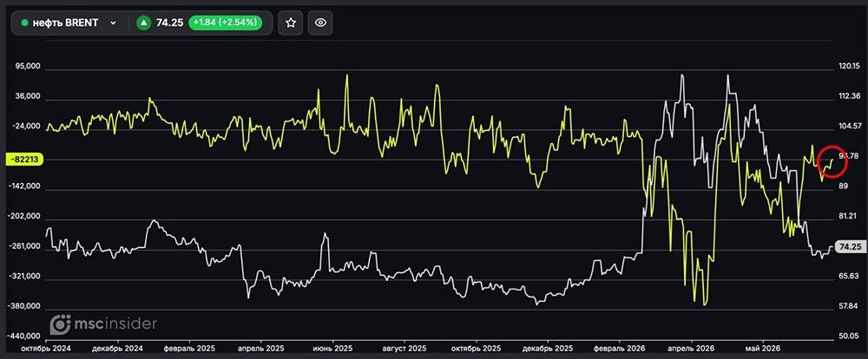Select май 2026 on the time axis
The width and height of the screenshot is (868, 359).
(763, 349)
